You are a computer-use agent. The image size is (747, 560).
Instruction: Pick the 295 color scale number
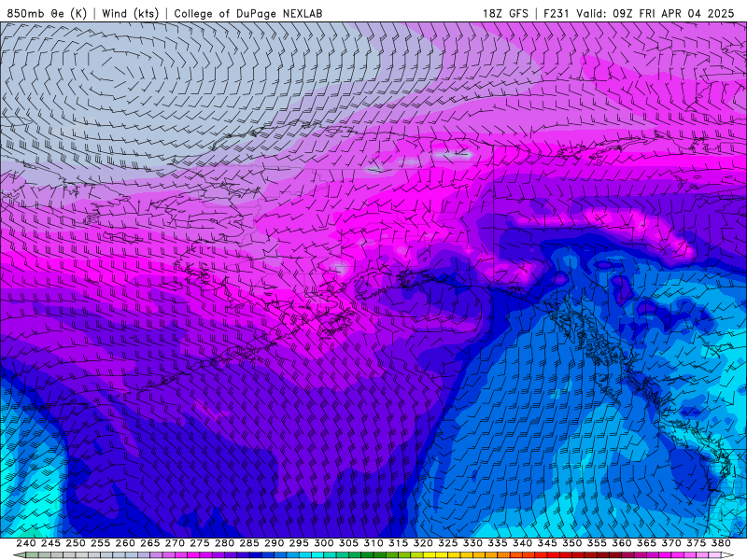[x=299, y=543]
